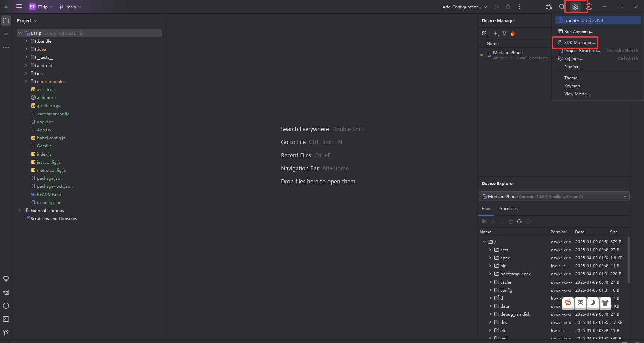Open the Project view mode dropdown

click(27, 20)
